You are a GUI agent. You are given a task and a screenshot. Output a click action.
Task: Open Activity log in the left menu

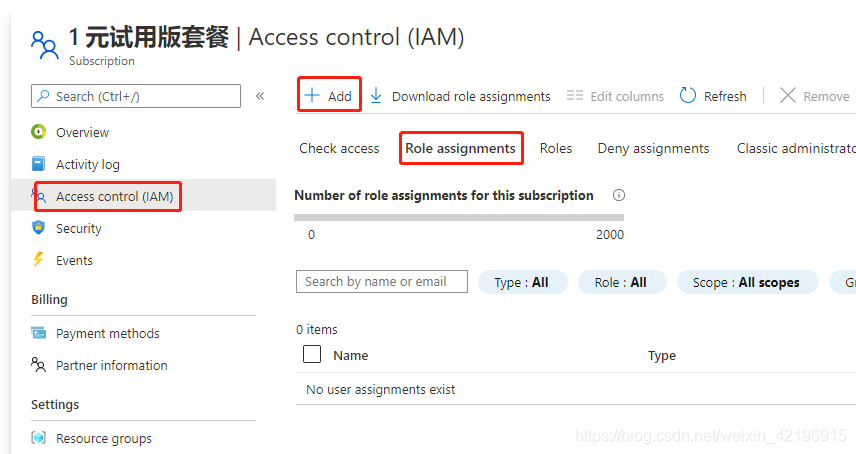coord(88,164)
